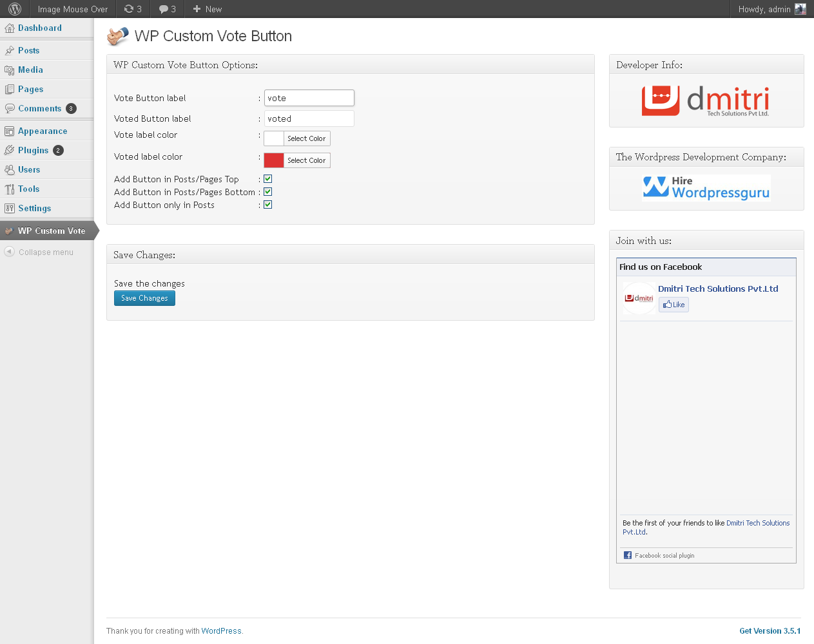The image size is (814, 644).
Task: Click the Dashboard home icon in sidebar
Action: pyautogui.click(x=10, y=28)
